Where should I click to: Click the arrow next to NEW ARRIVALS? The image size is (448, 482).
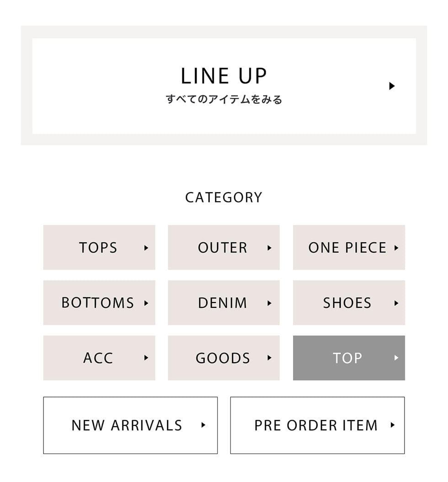tap(203, 425)
